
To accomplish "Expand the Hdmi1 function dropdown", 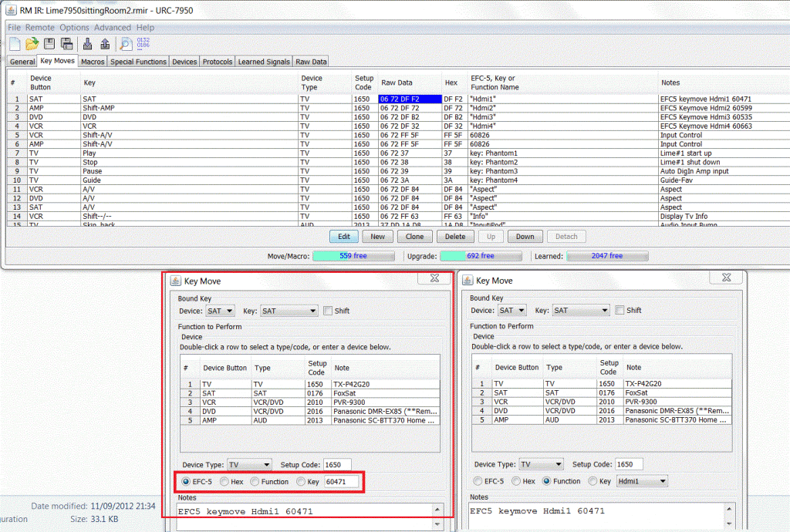I will 641,481.
